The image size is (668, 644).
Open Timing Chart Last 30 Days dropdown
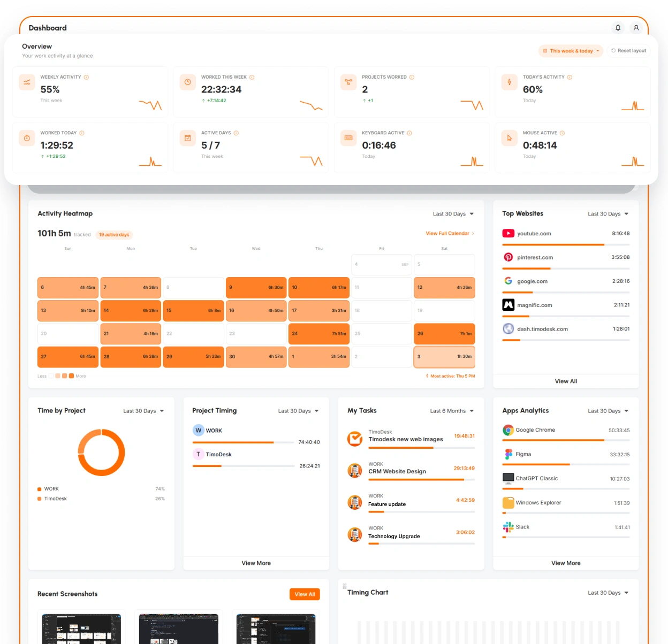point(608,593)
